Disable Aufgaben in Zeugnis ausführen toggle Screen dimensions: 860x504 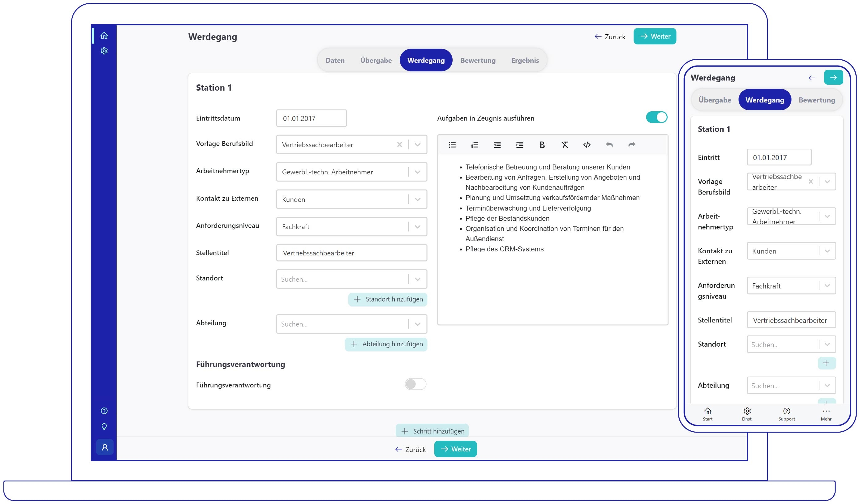pos(657,117)
